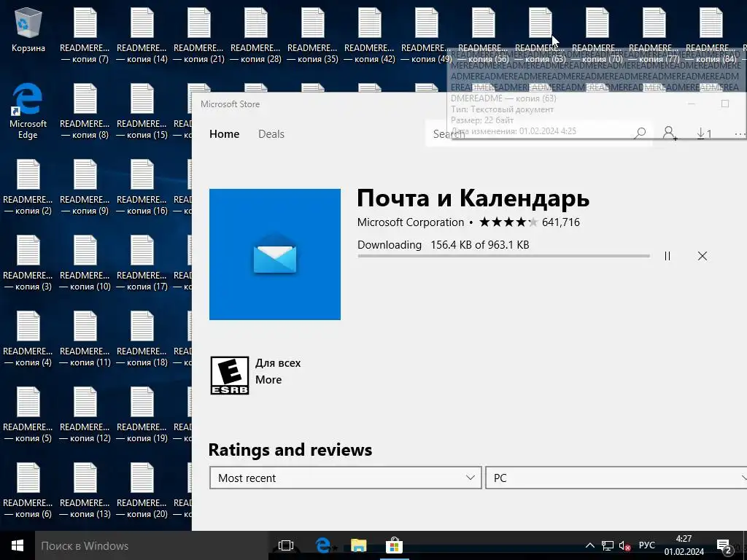Switch input language РУС indicator
This screenshot has height=560, width=747.
647,545
